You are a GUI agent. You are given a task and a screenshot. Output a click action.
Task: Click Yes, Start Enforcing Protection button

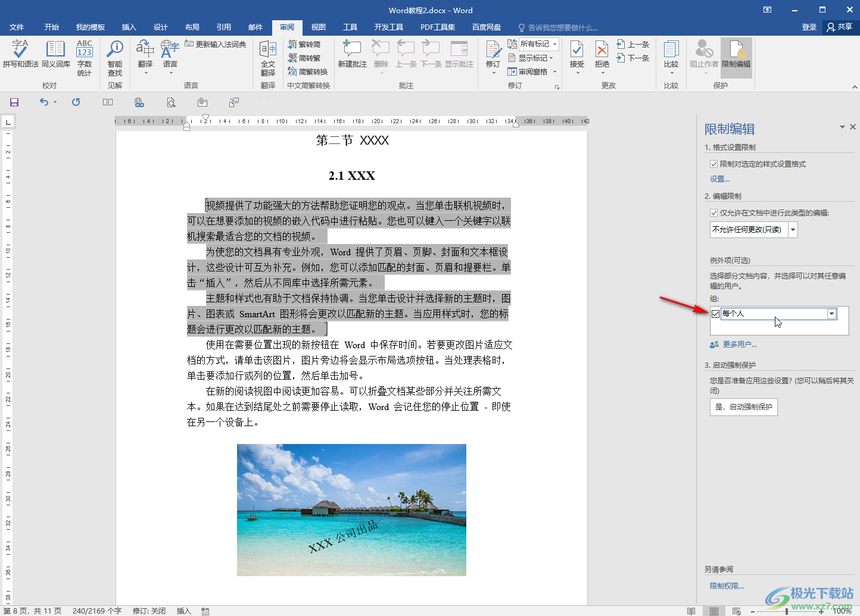(x=743, y=407)
